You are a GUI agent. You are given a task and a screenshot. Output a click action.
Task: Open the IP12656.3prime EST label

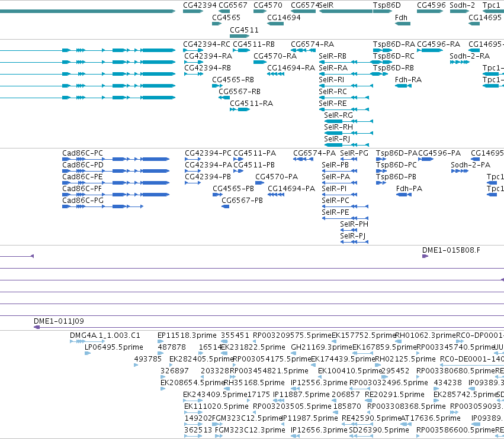[x=319, y=430]
